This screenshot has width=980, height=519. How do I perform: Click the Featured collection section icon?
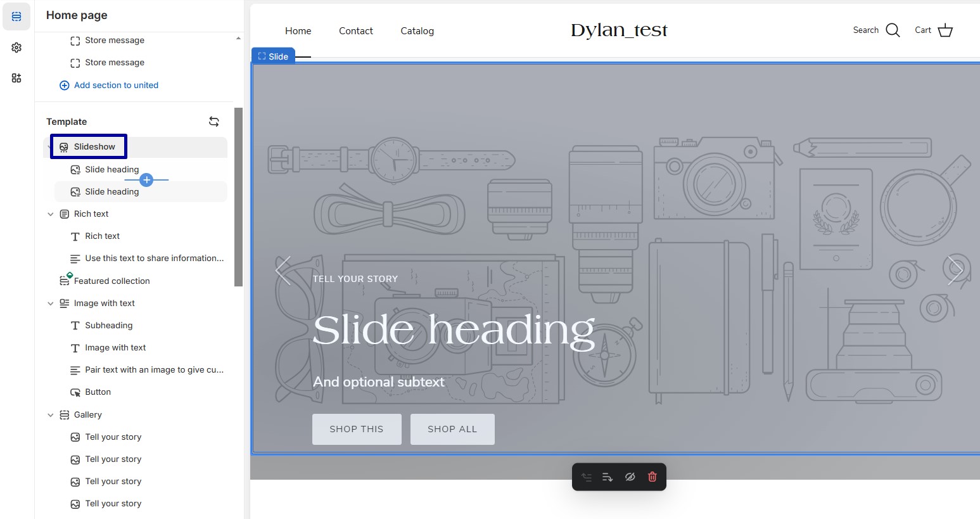65,280
